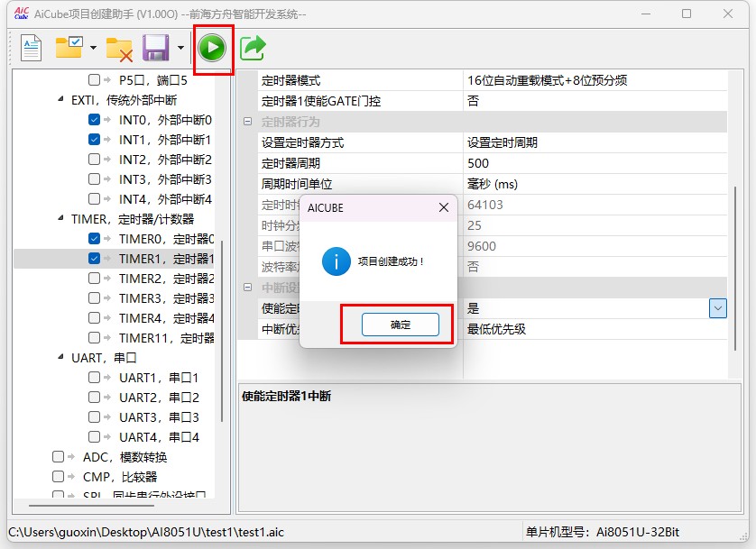756x549 pixels.
Task: Enable the TIMER2 定时器2 checkbox
Action: click(x=94, y=279)
